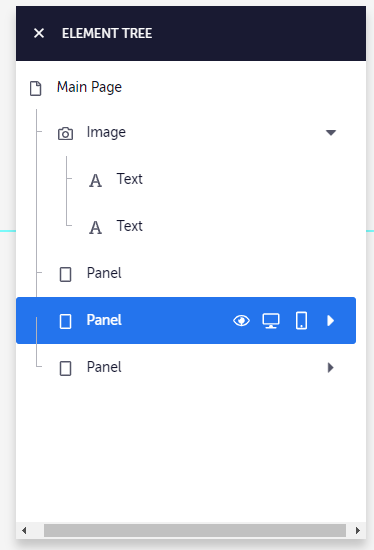Select the Main Page root item
The image size is (374, 550).
coord(89,87)
